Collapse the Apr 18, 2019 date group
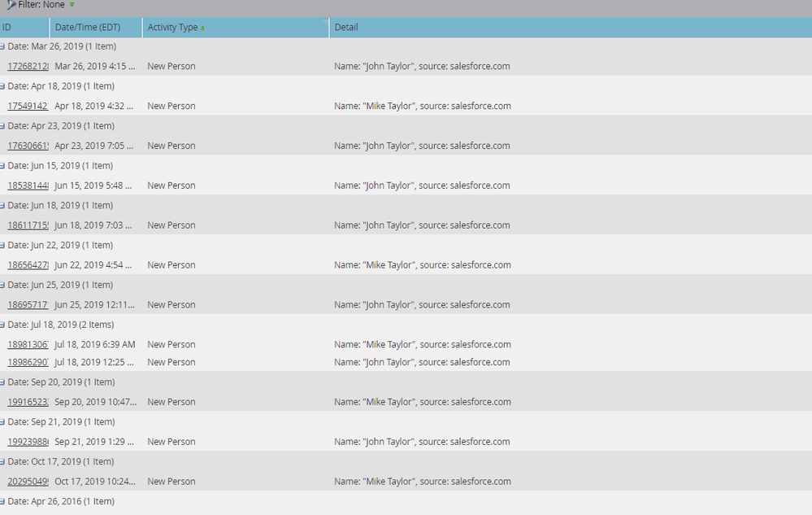812x515 pixels. pyautogui.click(x=3, y=86)
